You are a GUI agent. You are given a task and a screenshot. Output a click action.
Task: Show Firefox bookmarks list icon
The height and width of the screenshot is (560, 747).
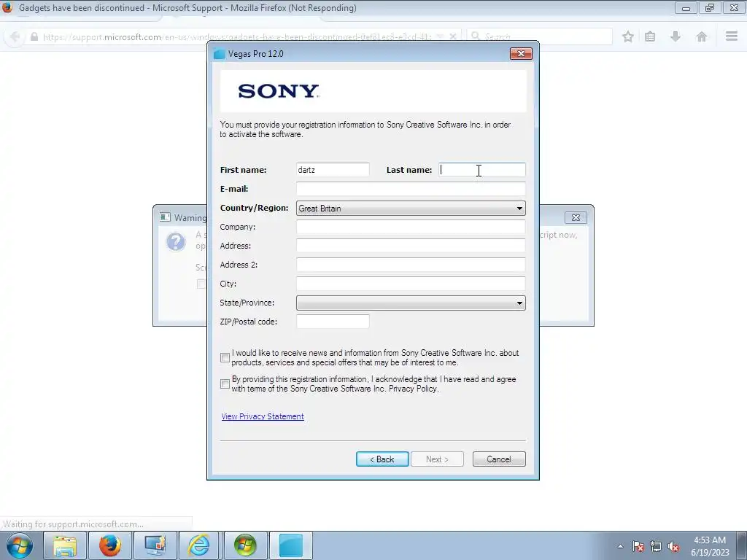coord(650,36)
